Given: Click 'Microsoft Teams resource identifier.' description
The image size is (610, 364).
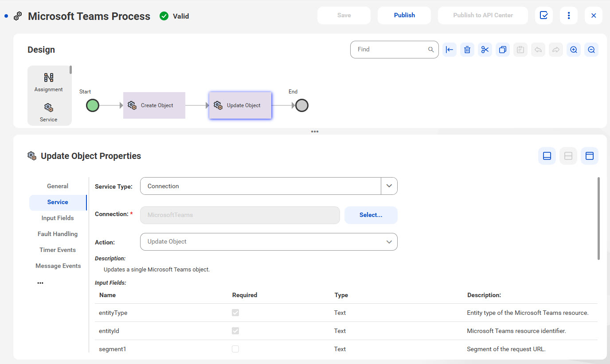Looking at the screenshot, I should click(516, 331).
